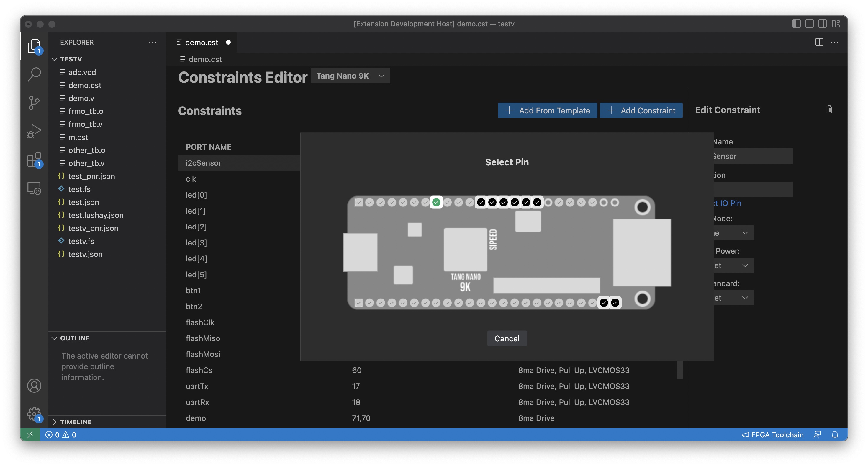Open the notifications bell in status bar

tap(835, 435)
